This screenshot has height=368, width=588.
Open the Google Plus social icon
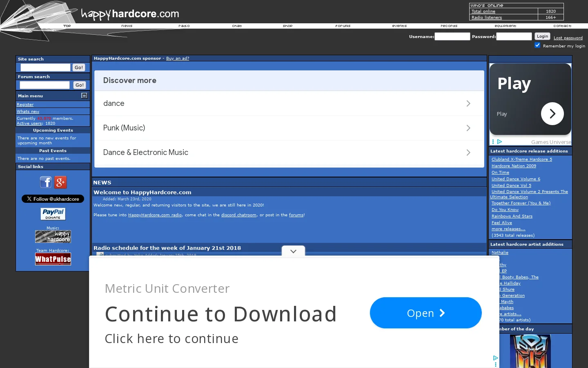[x=60, y=182]
